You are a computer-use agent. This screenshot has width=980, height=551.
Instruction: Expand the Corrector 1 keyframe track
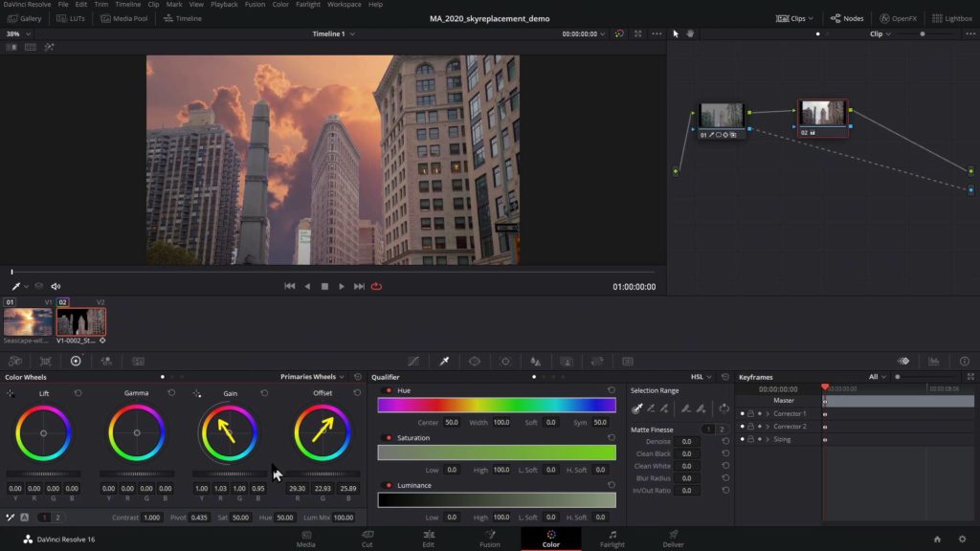click(768, 414)
